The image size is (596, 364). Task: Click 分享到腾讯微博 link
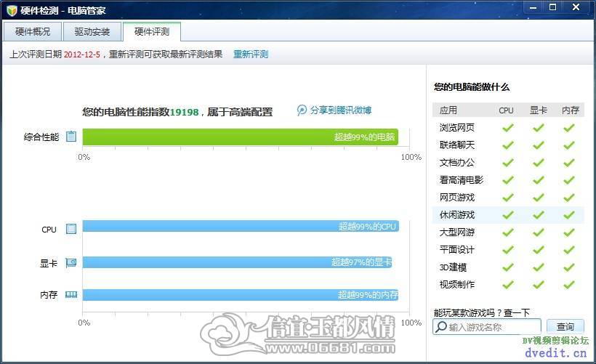point(341,110)
